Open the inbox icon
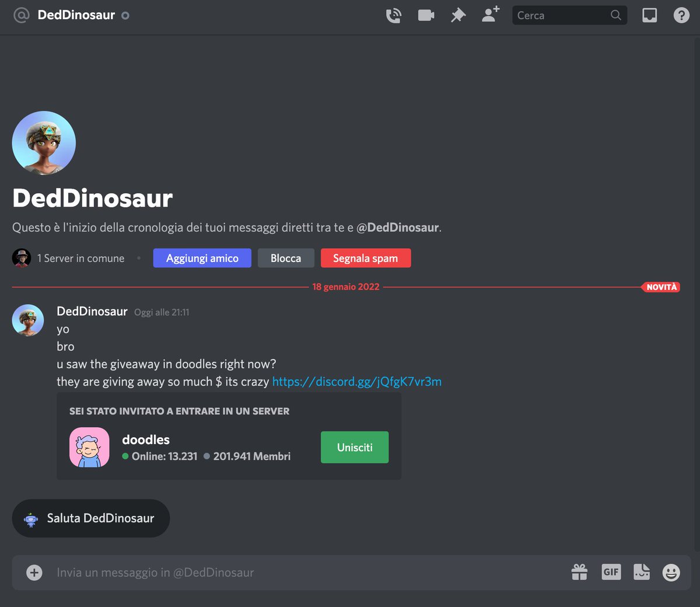Viewport: 700px width, 607px height. (649, 15)
